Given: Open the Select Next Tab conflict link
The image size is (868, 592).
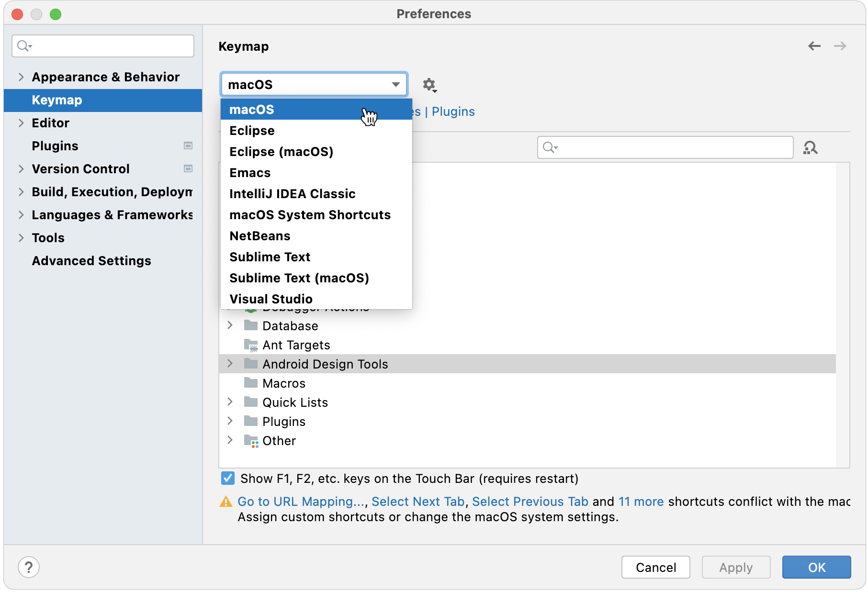Looking at the screenshot, I should click(417, 502).
